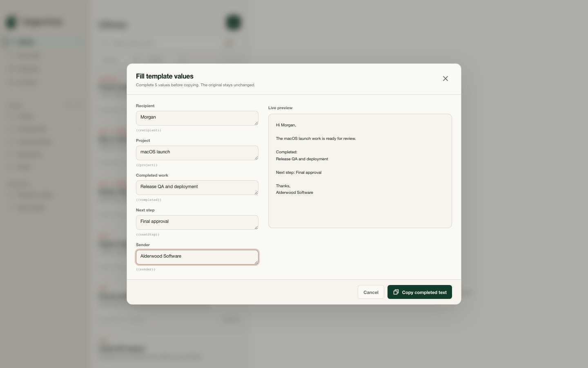Close the Fill template values dialog
This screenshot has height=368, width=588.
tap(445, 79)
